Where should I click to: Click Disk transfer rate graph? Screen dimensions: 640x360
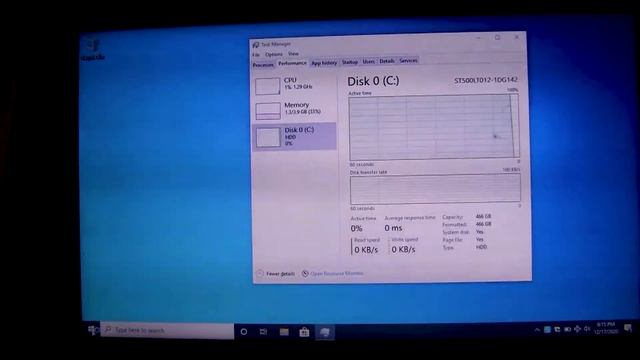(x=435, y=189)
